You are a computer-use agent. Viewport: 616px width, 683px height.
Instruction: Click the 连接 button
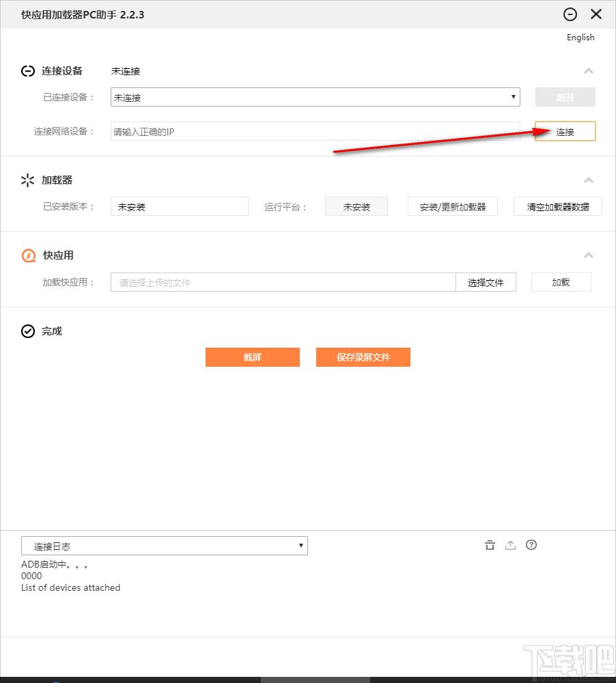click(x=565, y=132)
